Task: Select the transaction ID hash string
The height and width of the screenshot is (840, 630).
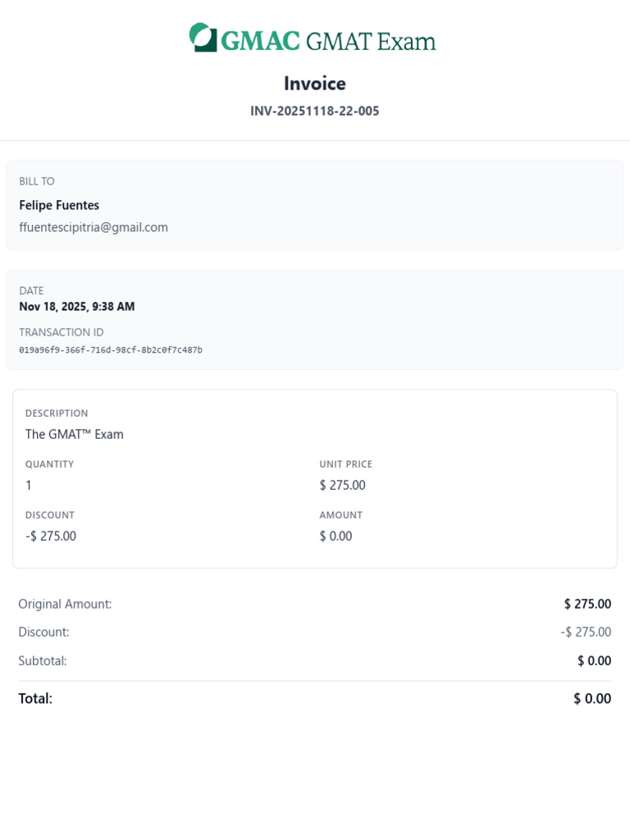Action: (111, 349)
